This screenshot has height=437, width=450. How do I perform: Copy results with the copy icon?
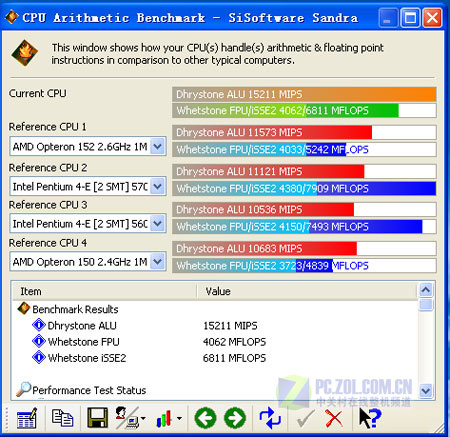[62, 418]
